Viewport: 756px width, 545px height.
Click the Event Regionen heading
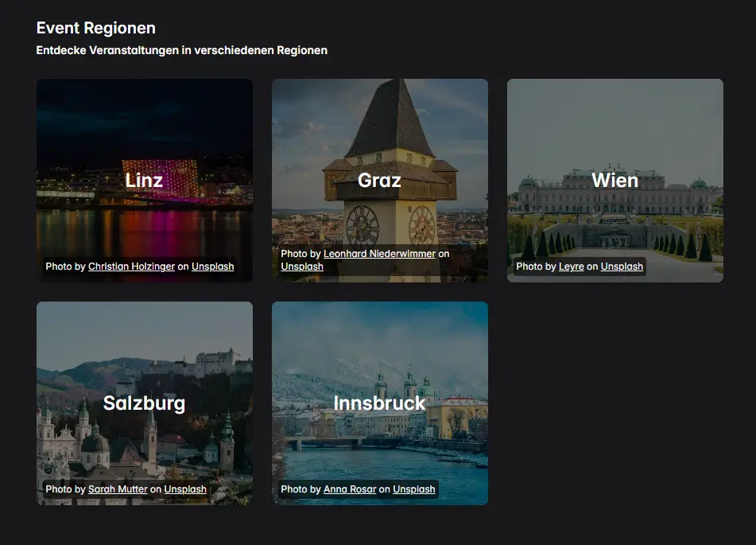pyautogui.click(x=95, y=27)
